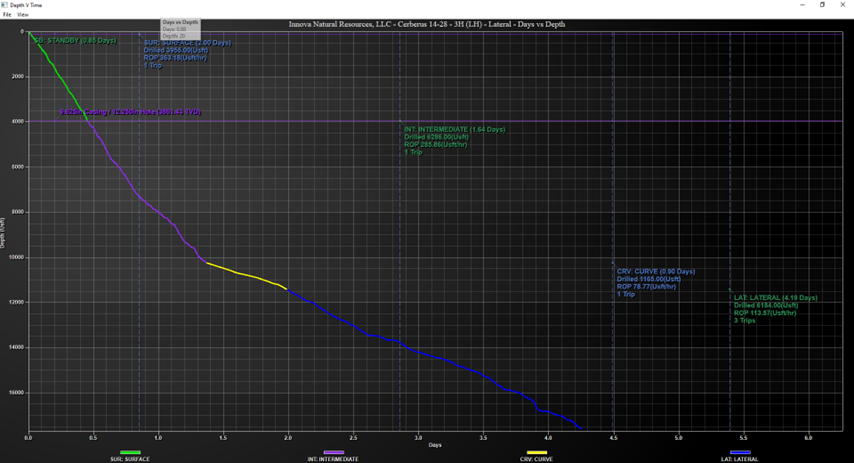This screenshot has width=854, height=463.
Task: Click the Depth V Time app icon
Action: point(5,5)
